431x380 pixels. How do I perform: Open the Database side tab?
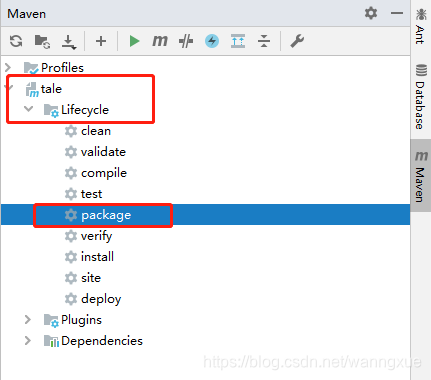421,97
